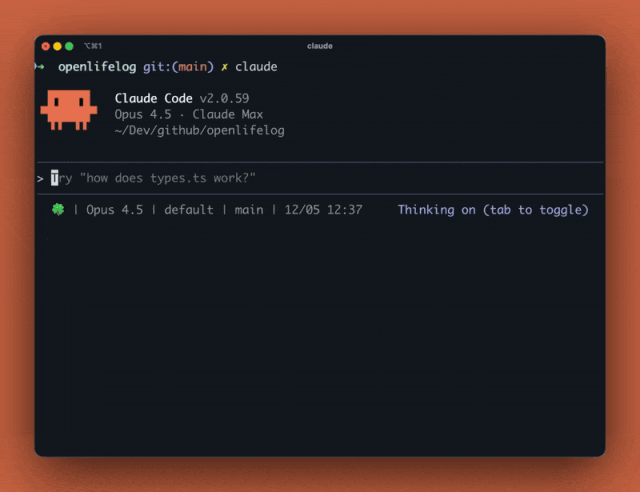The height and width of the screenshot is (492, 640).
Task: Click the v2.0.59 version number
Action: 229,98
